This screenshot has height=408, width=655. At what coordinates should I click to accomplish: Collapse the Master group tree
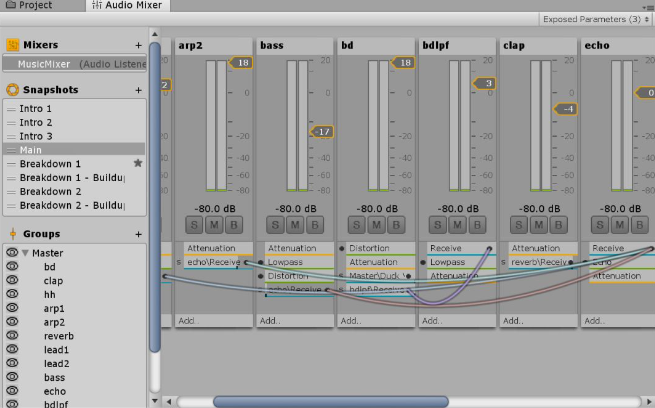tap(26, 253)
